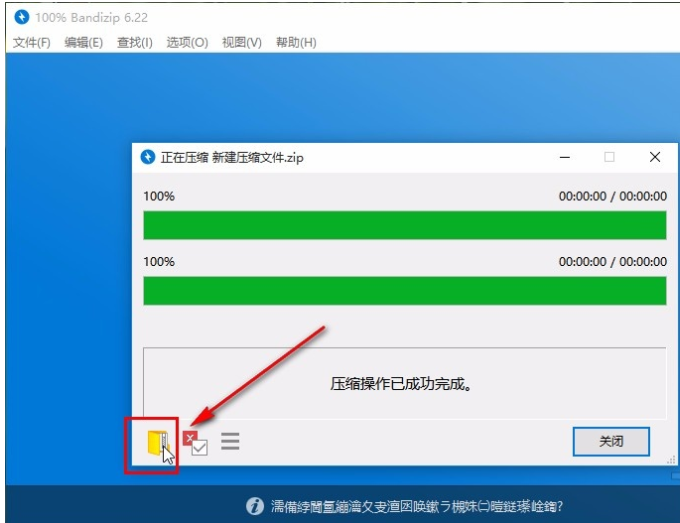Click the Bandizip icon in compress dialog title
The image size is (680, 523).
click(x=148, y=157)
